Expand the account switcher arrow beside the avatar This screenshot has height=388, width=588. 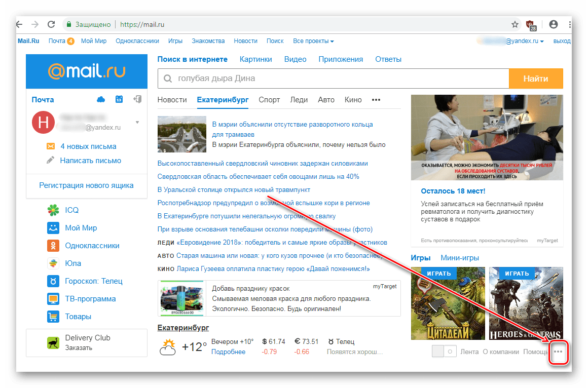(x=137, y=122)
